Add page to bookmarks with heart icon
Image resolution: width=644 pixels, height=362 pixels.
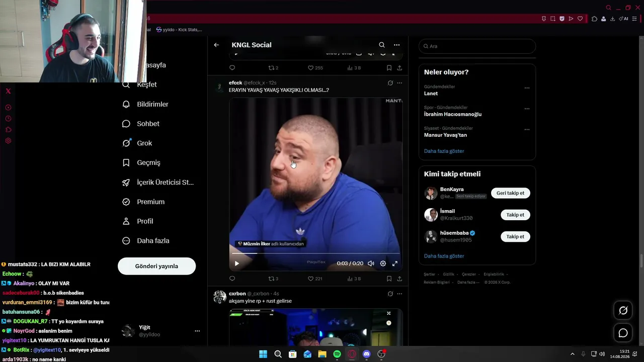[580, 19]
